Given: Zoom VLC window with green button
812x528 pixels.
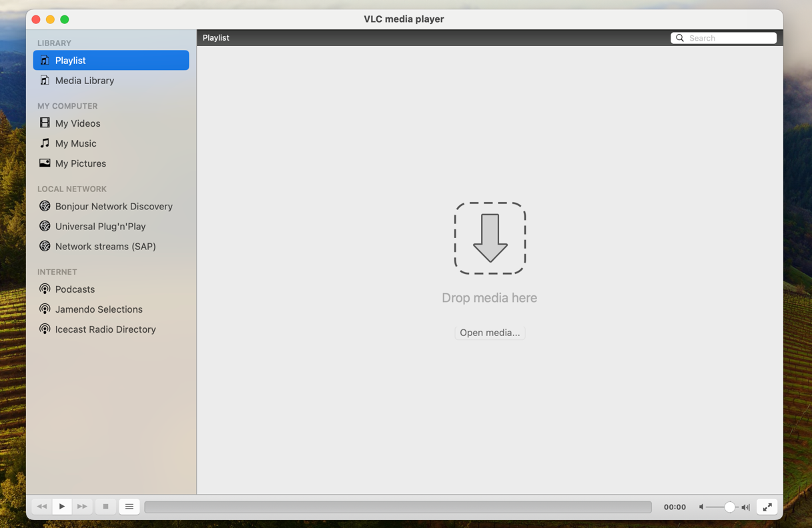Looking at the screenshot, I should (x=65, y=19).
